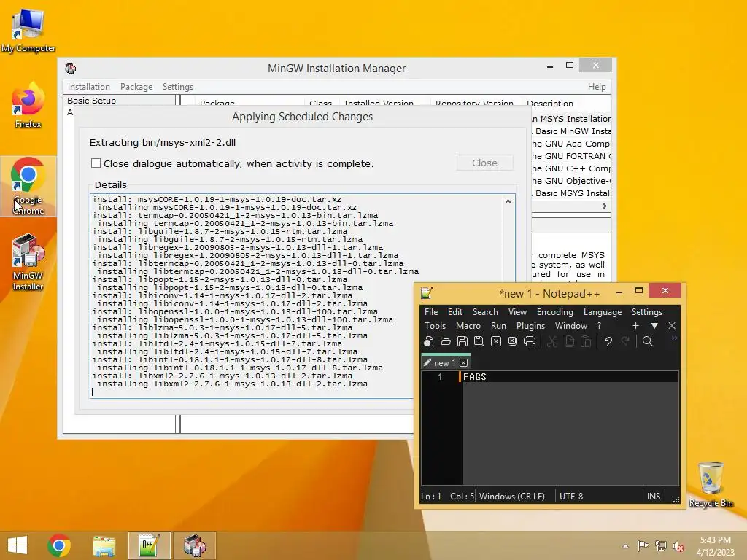Click Windows (CR LF) line ending selector
The image size is (747, 560).
coord(512,496)
